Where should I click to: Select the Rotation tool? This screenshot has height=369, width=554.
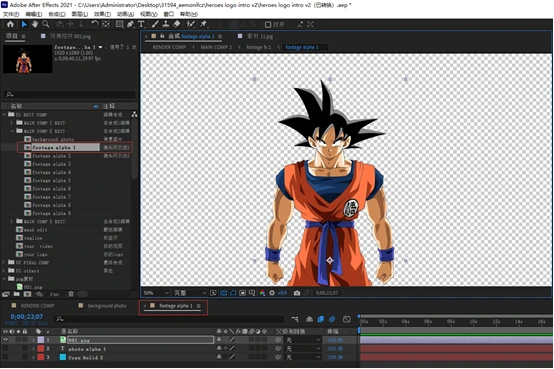click(x=95, y=24)
